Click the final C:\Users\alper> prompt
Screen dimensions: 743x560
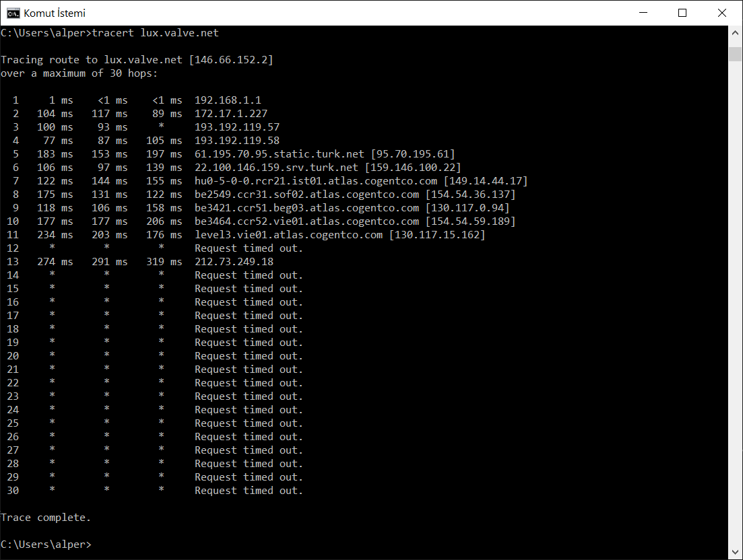pos(46,545)
